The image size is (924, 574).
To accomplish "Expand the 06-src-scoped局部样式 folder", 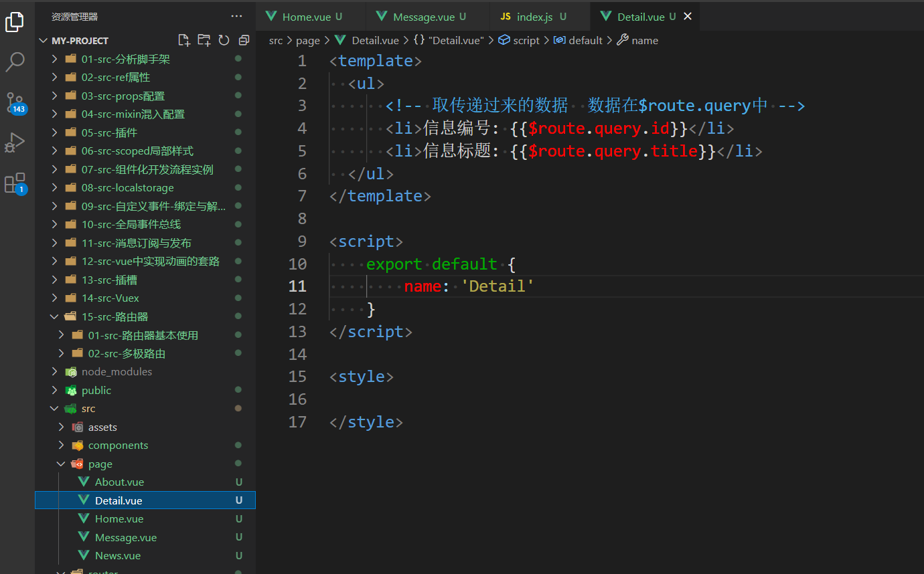I will [x=145, y=151].
